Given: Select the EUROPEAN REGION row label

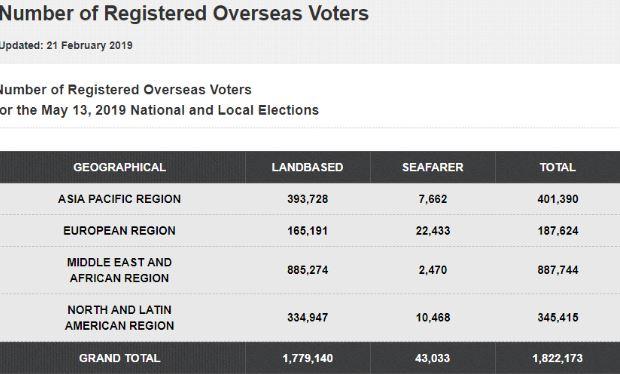Looking at the screenshot, I should click(119, 230).
